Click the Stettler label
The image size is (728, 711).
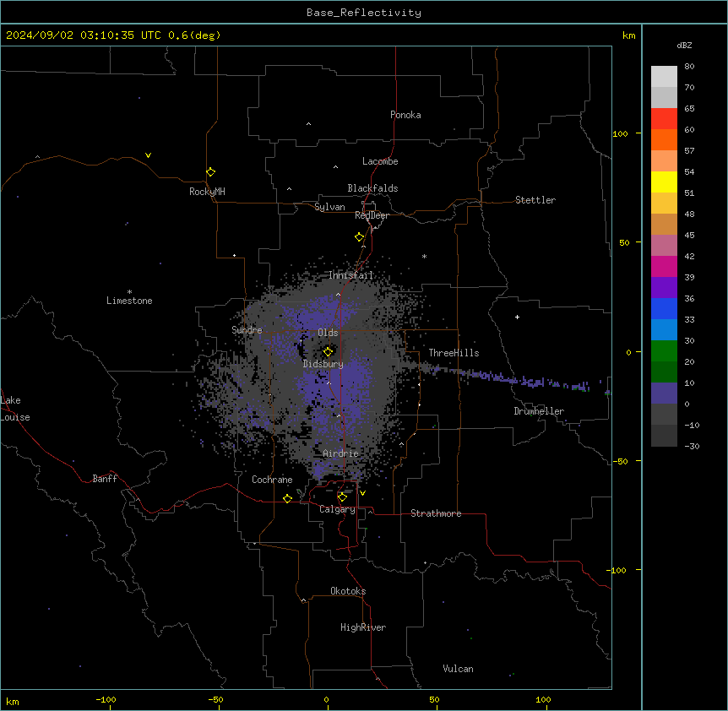[x=535, y=200]
